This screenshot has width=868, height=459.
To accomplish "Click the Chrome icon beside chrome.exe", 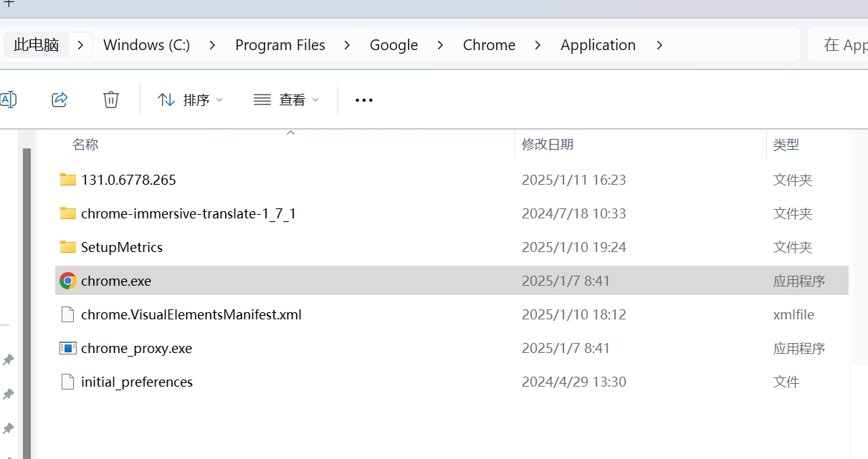I will (68, 281).
